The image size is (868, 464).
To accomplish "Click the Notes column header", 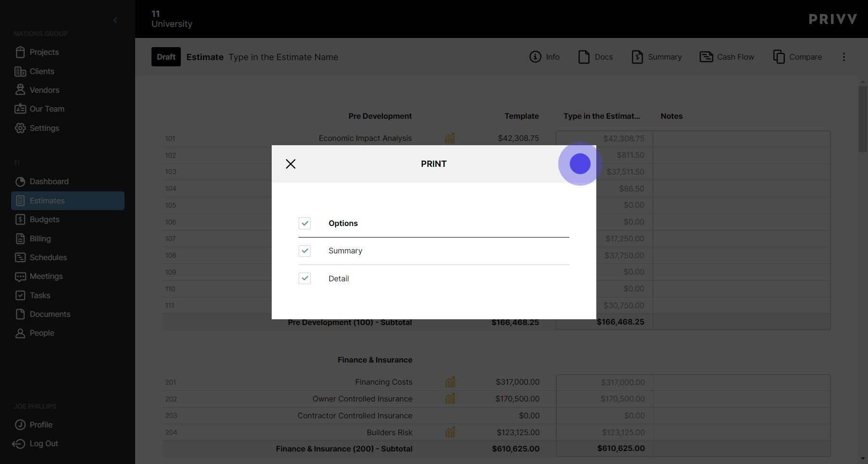I will (671, 116).
